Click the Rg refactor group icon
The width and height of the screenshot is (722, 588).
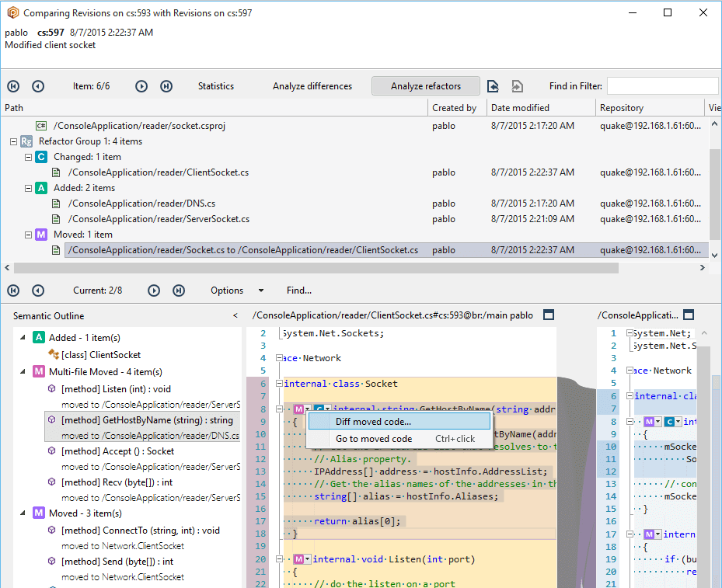click(26, 141)
